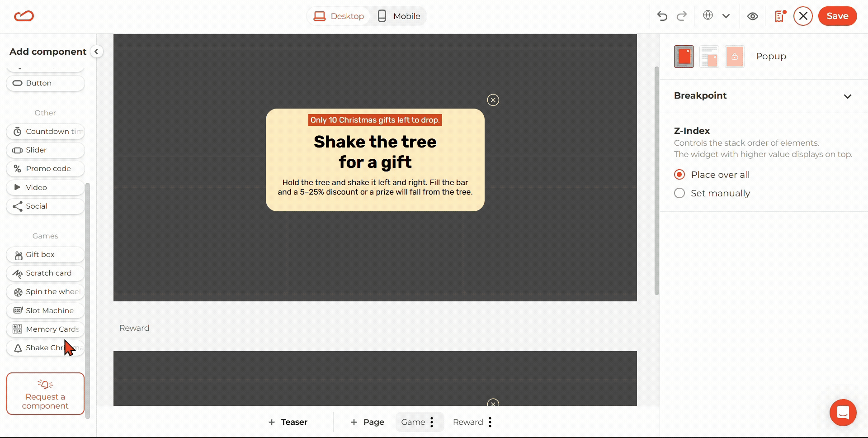The image size is (868, 438).
Task: Select the Place over all option
Action: click(679, 175)
